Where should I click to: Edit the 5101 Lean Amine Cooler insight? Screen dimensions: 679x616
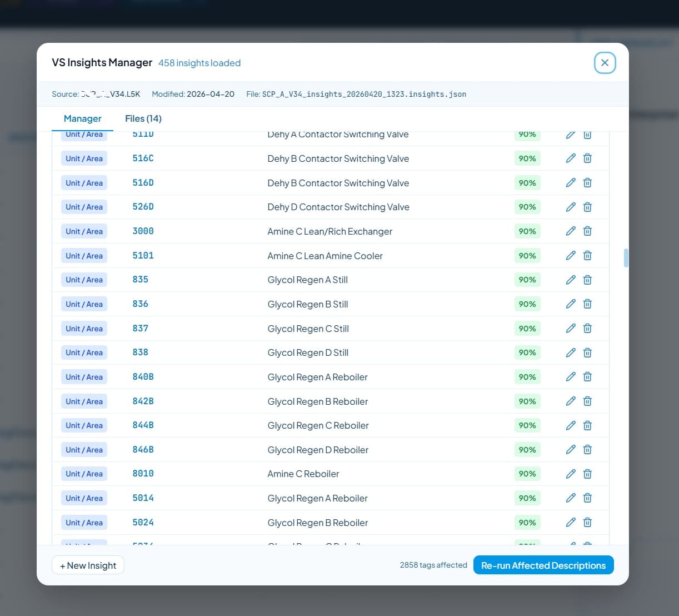click(571, 256)
